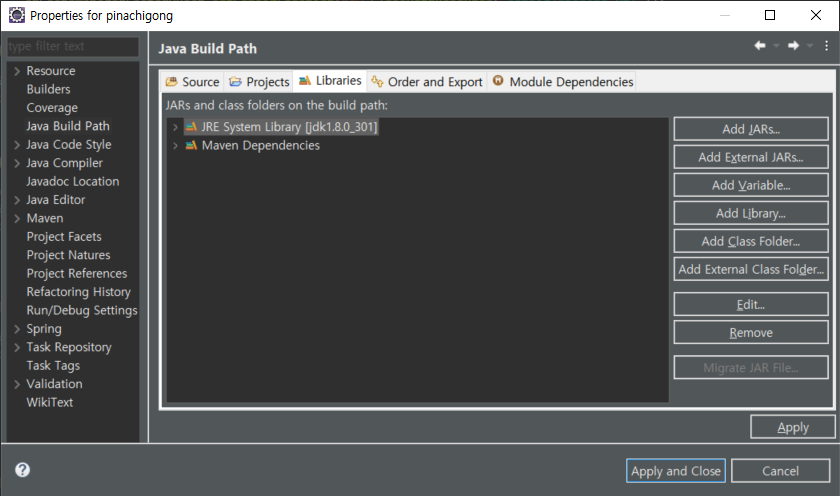Screen dimensions: 840x496
Task: Select JRE System Library [jdk1.8.0_301] row
Action: click(282, 127)
